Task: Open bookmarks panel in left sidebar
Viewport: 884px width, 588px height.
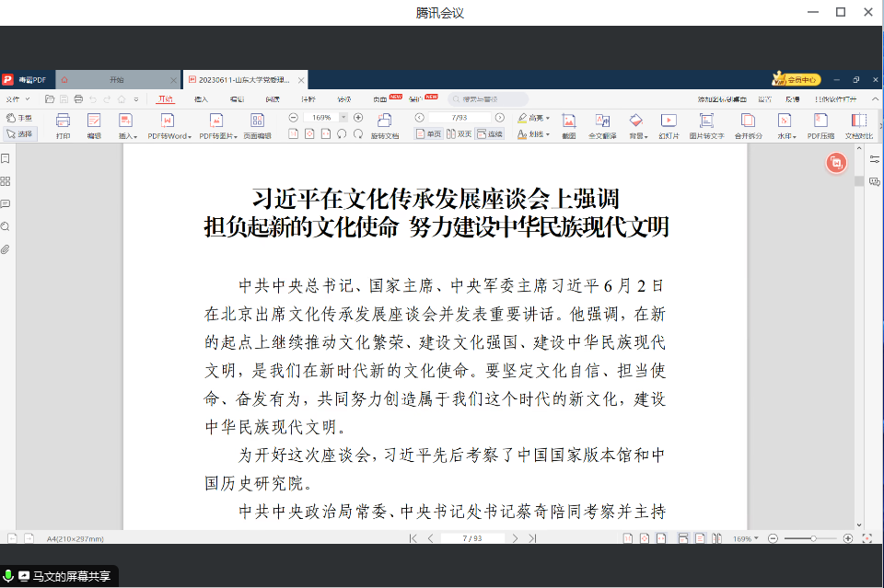Action: click(x=6, y=159)
